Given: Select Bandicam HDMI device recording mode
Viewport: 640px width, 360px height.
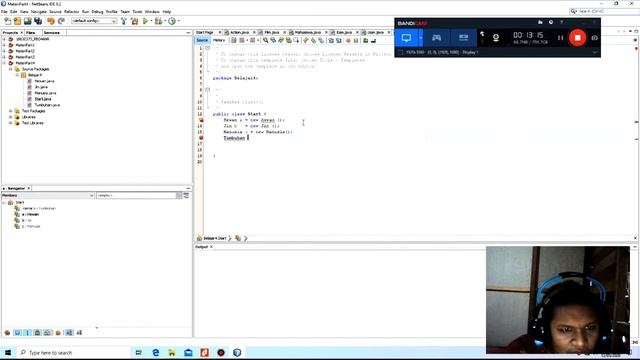Looking at the screenshot, I should [463, 38].
